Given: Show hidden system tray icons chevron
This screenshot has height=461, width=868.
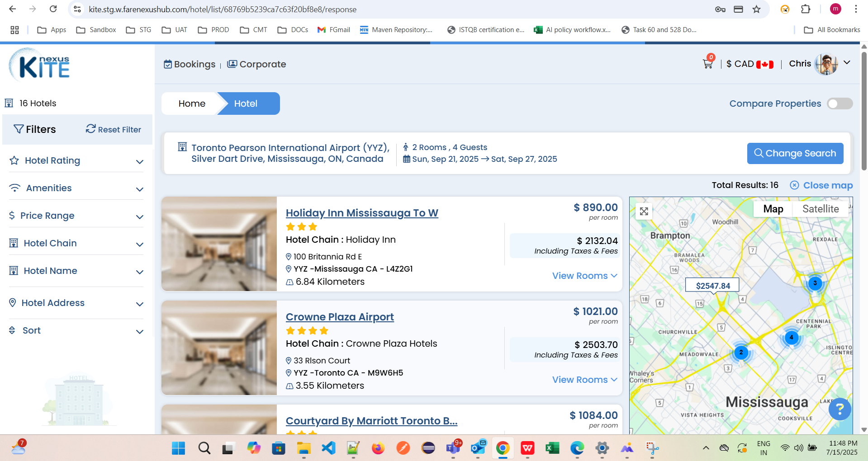Looking at the screenshot, I should [x=706, y=448].
